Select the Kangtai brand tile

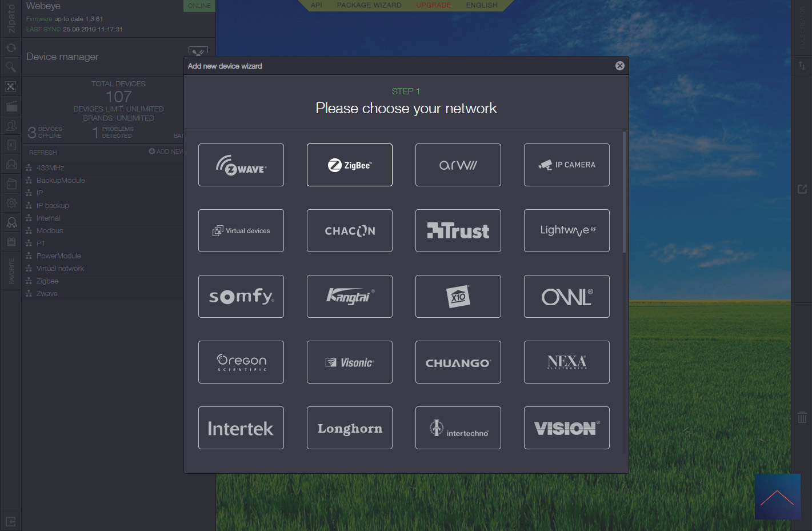click(350, 296)
